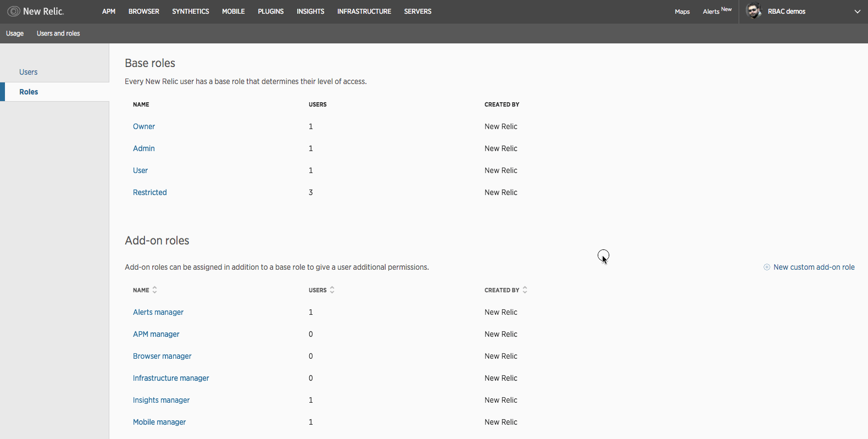868x439 pixels.
Task: Select RBAC demos account name
Action: point(787,12)
